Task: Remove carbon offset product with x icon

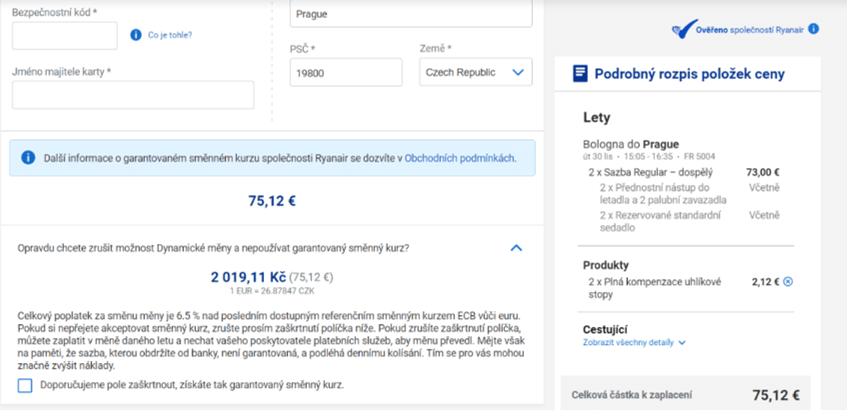Action: coord(788,281)
